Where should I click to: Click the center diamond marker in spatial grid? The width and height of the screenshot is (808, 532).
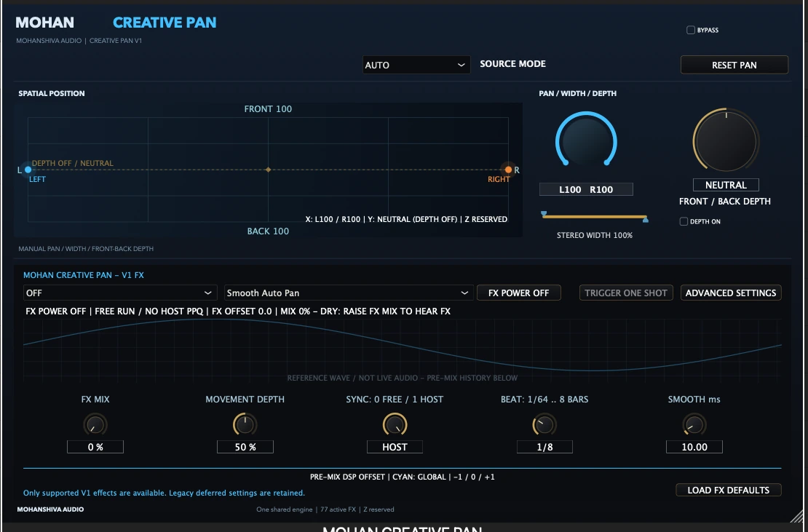pyautogui.click(x=268, y=170)
